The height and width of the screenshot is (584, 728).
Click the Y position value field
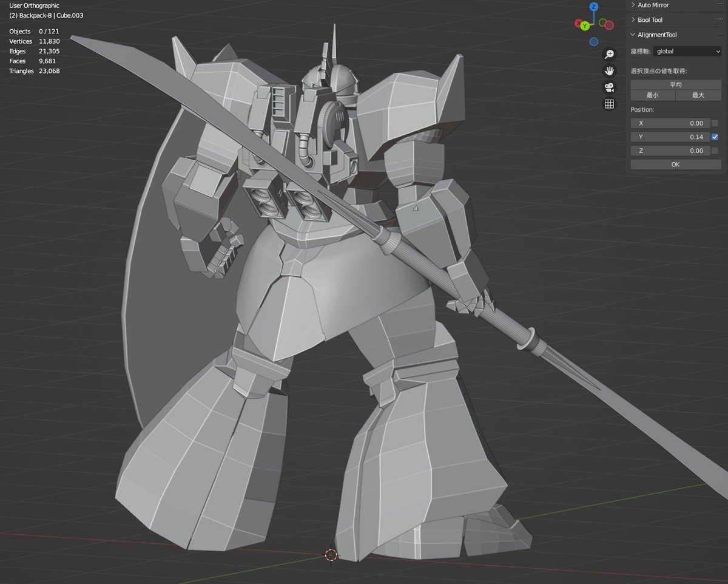(670, 137)
